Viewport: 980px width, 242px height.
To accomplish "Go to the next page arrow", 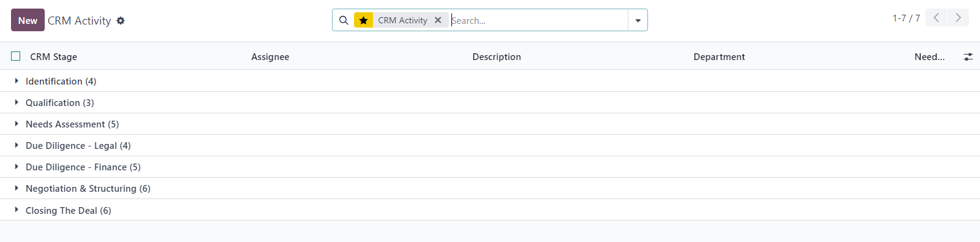I will 958,18.
